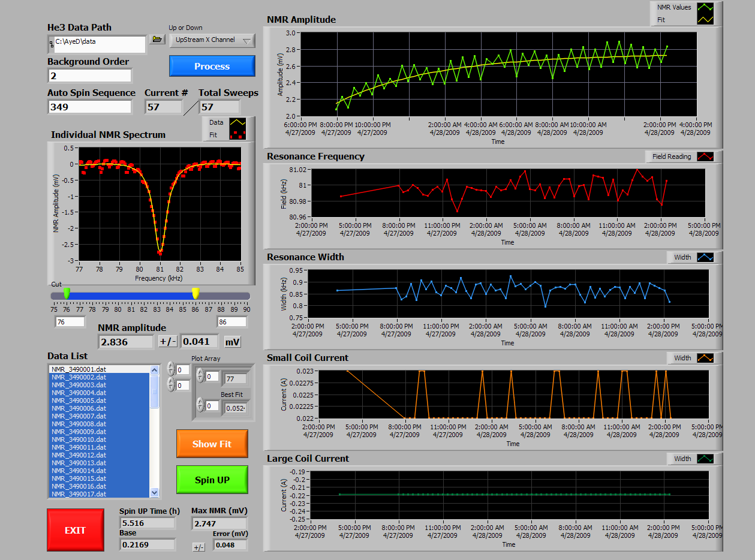Click the yellow Fit legend icon above NMR Amplitude graph
The width and height of the screenshot is (755, 560).
[706, 19]
